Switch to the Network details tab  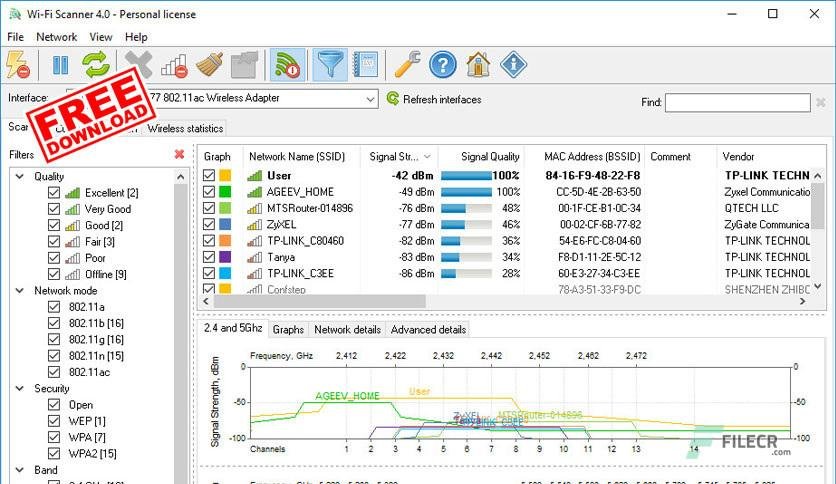pyautogui.click(x=348, y=329)
